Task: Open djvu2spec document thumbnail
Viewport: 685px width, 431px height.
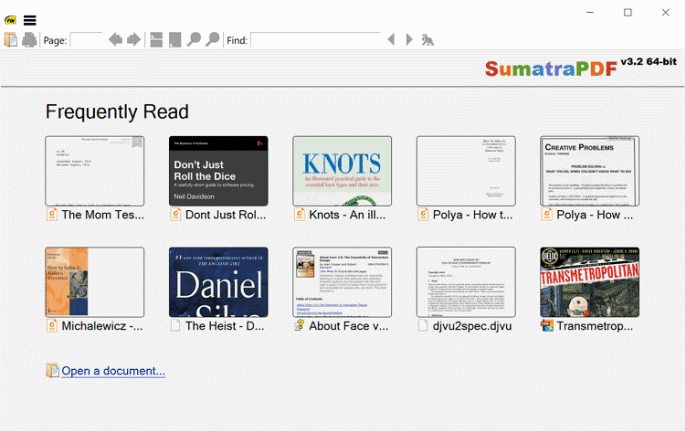Action: [466, 282]
